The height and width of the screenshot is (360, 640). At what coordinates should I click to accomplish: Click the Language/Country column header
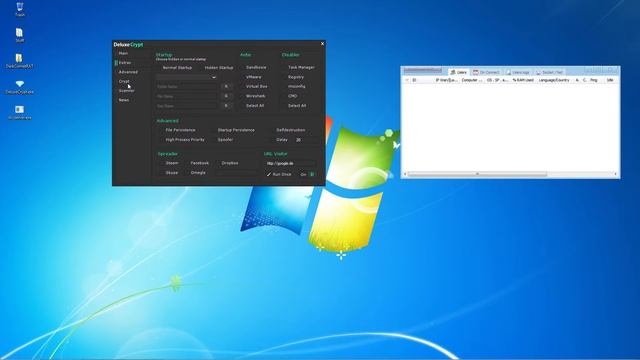click(554, 80)
